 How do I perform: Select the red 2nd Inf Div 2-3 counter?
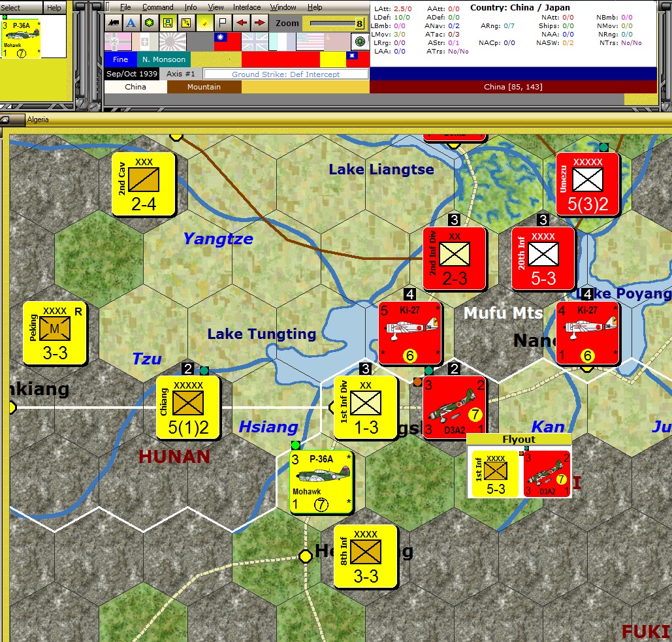[x=455, y=259]
